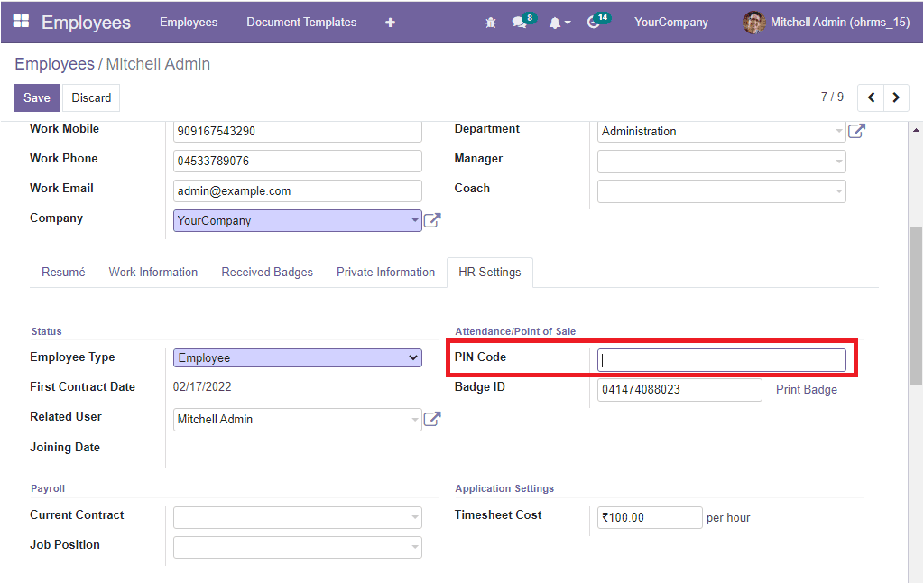Viewport: 924px width, 584px height.
Task: Open Company external link icon
Action: pyautogui.click(x=432, y=220)
